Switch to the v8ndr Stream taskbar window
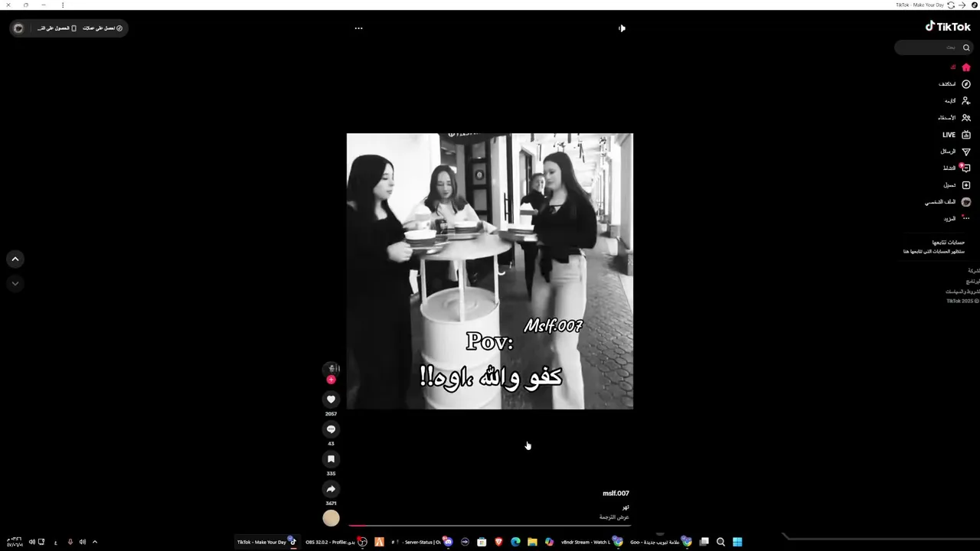Viewport: 980px width, 551px height. tap(592, 542)
